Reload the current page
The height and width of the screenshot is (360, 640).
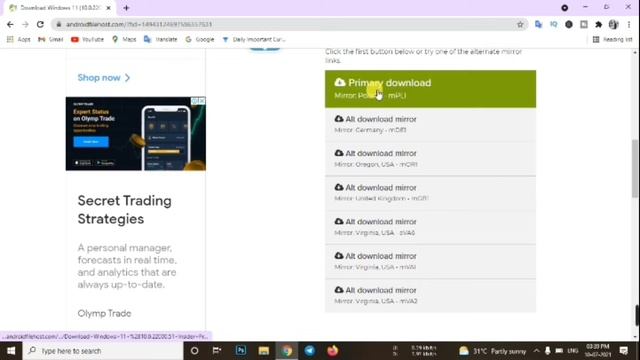(x=40, y=24)
